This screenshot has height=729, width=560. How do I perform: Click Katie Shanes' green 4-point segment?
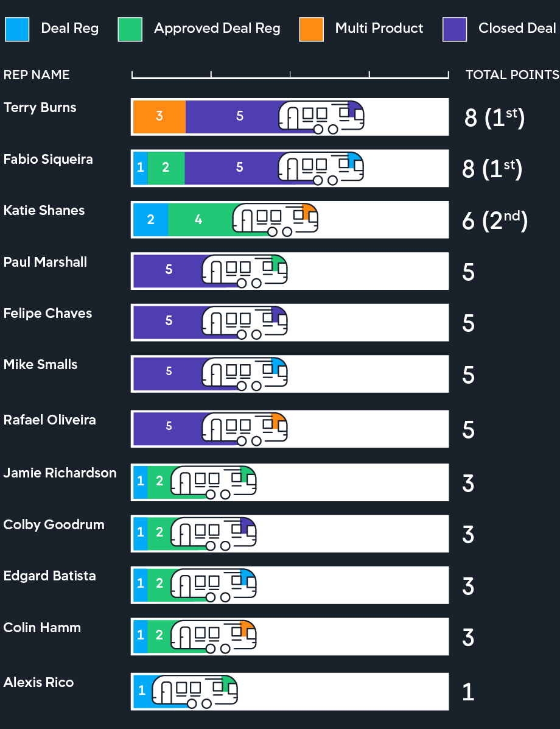pyautogui.click(x=200, y=219)
